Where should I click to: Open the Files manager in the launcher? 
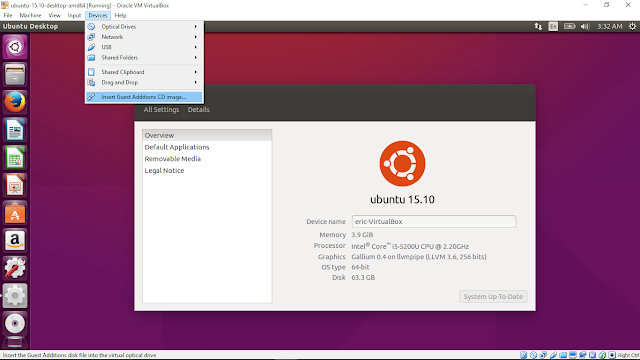point(15,74)
